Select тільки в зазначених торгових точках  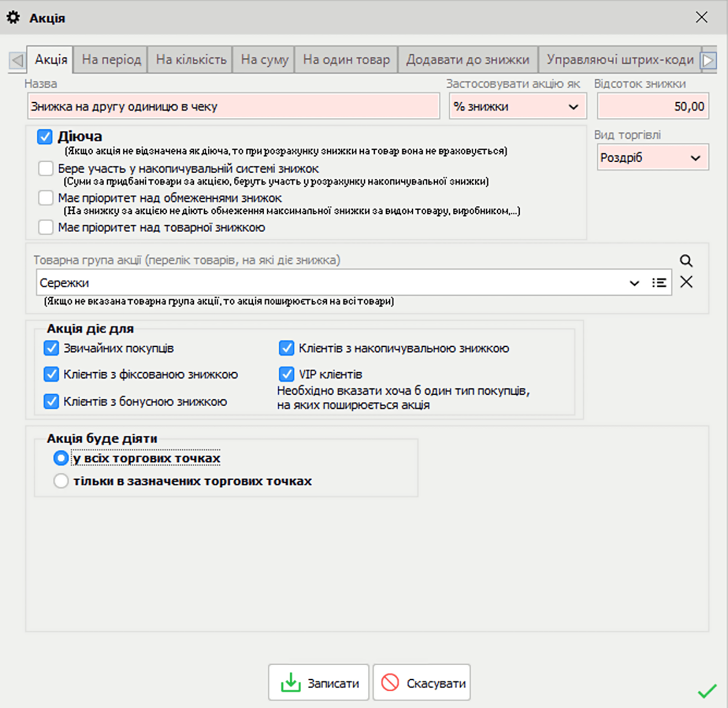(x=61, y=481)
